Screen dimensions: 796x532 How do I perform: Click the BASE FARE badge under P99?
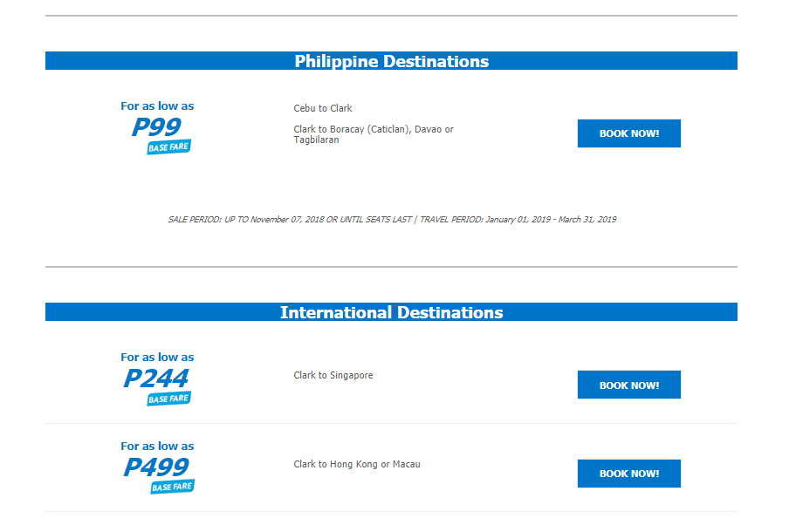click(169, 147)
